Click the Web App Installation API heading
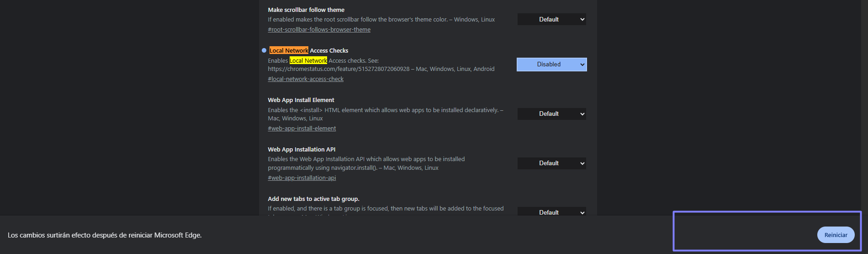This screenshot has width=868, height=254. (x=302, y=150)
